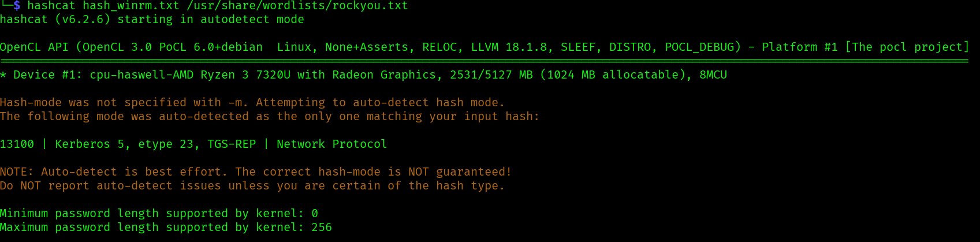Click the hash mode number 13100
980x242 pixels.
click(x=17, y=144)
